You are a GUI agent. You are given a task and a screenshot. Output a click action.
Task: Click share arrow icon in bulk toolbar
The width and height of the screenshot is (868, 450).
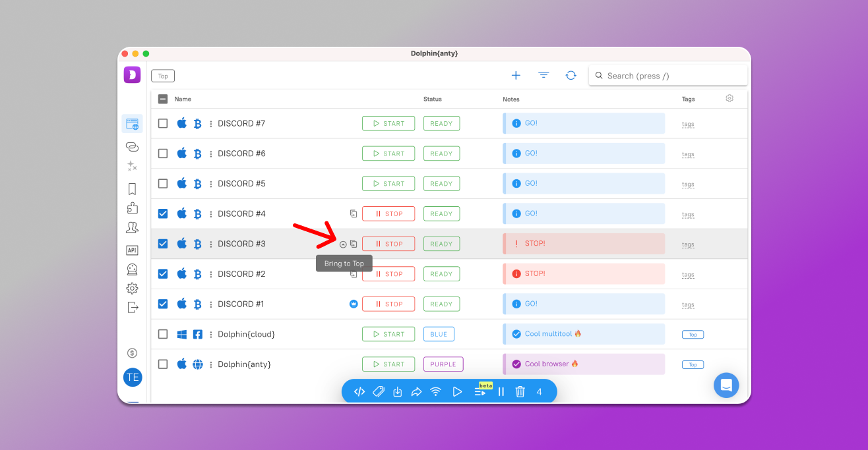pyautogui.click(x=416, y=392)
